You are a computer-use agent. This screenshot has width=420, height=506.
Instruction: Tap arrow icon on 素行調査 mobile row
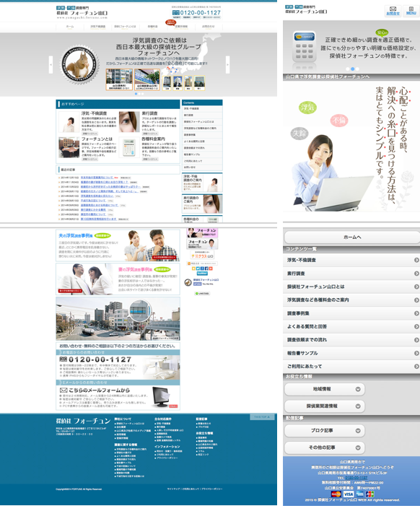(416, 274)
